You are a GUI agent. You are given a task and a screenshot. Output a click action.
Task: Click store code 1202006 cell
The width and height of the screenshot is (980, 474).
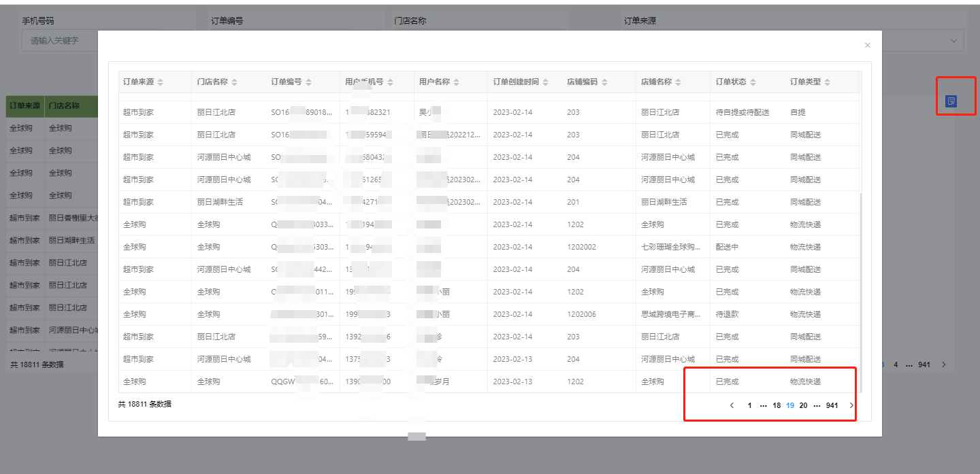point(581,314)
